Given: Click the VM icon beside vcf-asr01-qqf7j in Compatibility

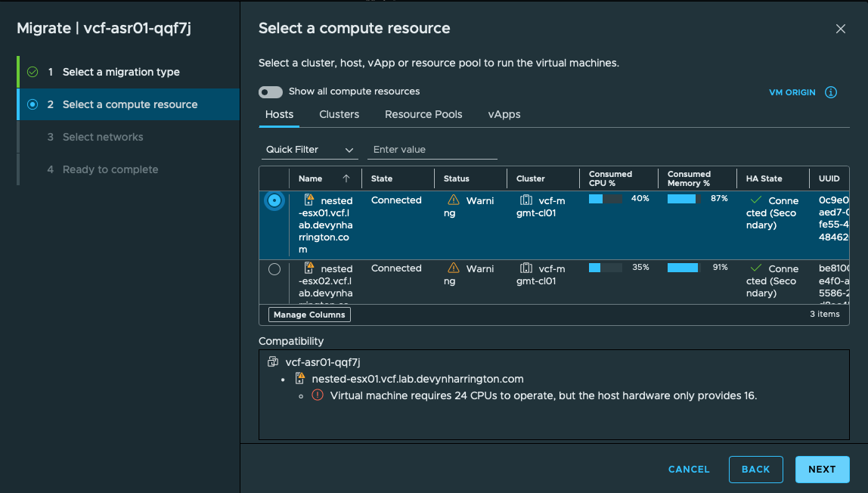Looking at the screenshot, I should pyautogui.click(x=273, y=361).
